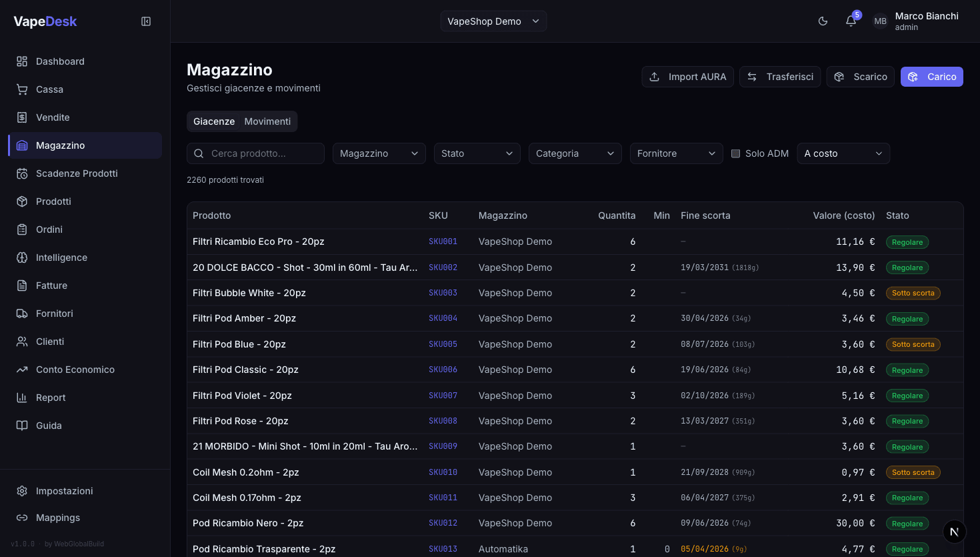Switch to the Movimenti tab
Viewport: 980px width, 557px height.
click(267, 121)
